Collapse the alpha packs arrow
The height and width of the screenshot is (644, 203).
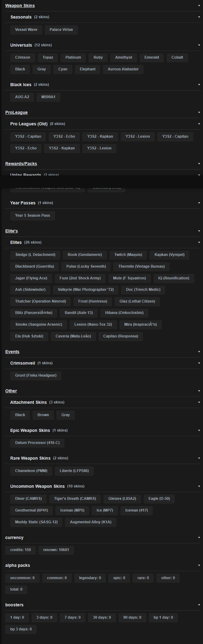[199, 565]
